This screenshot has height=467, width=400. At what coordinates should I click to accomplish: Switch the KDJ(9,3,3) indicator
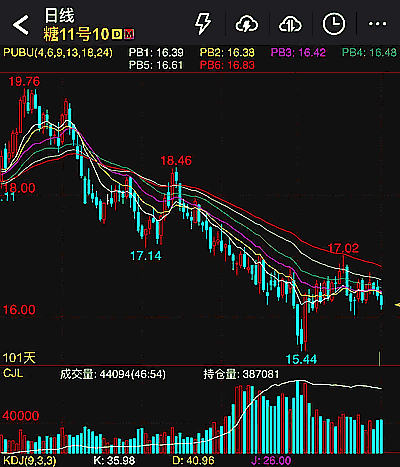pyautogui.click(x=30, y=461)
